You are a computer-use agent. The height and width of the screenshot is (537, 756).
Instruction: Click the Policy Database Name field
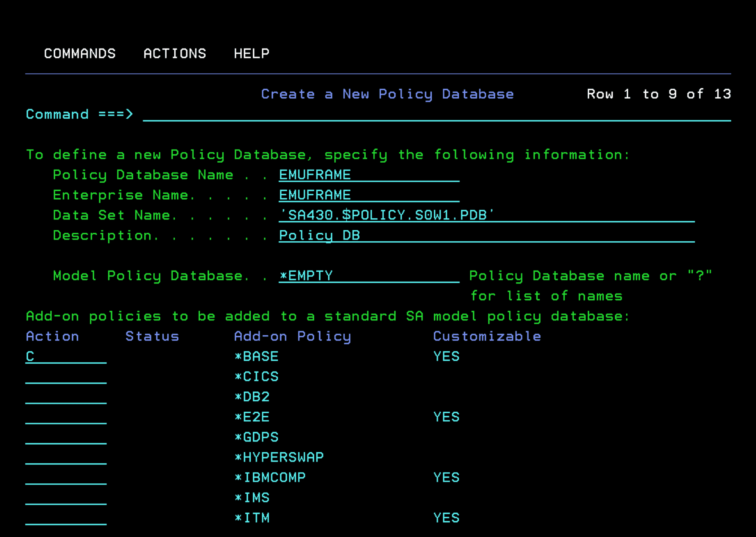click(x=369, y=175)
